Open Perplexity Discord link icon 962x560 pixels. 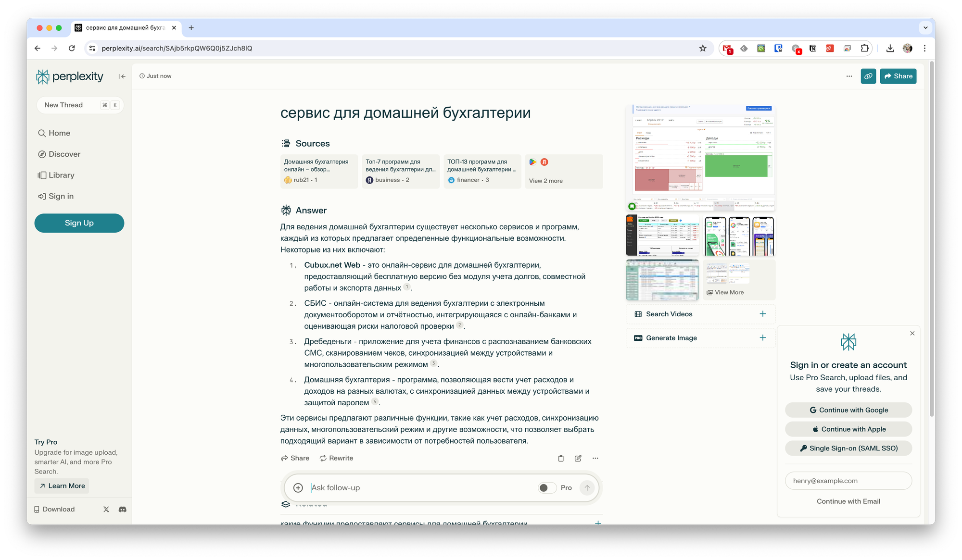(123, 509)
